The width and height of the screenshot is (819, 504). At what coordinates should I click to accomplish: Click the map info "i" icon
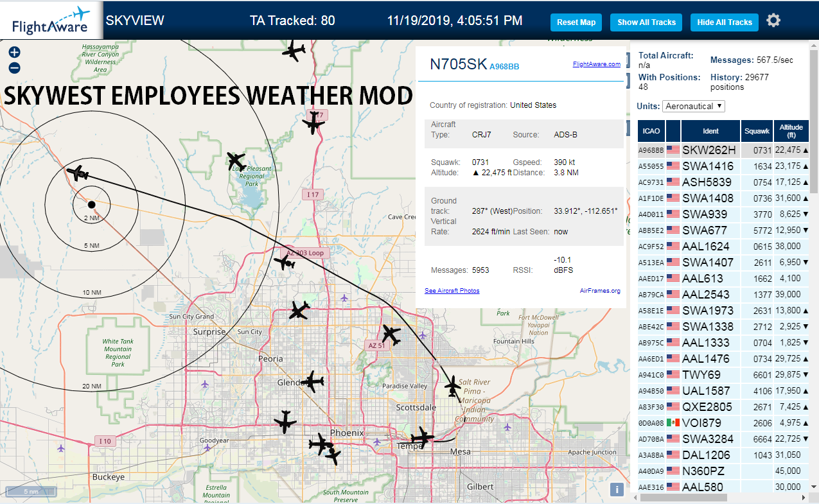pyautogui.click(x=617, y=490)
